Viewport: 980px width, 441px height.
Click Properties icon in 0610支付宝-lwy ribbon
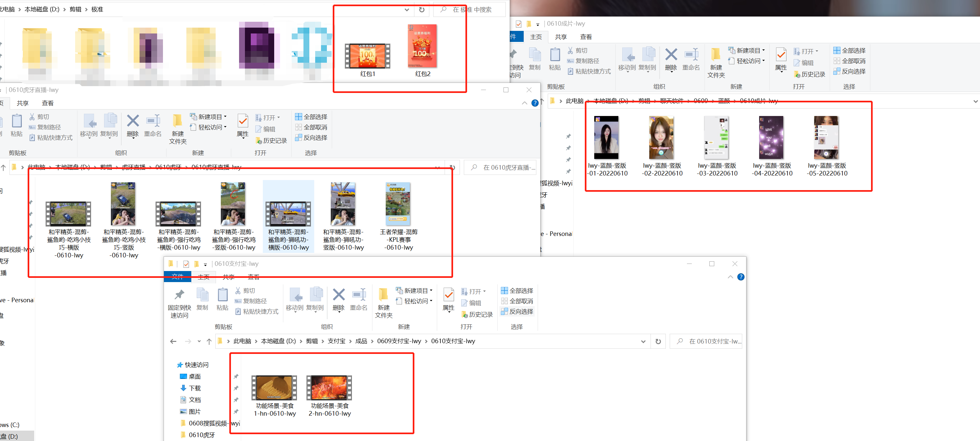click(449, 300)
